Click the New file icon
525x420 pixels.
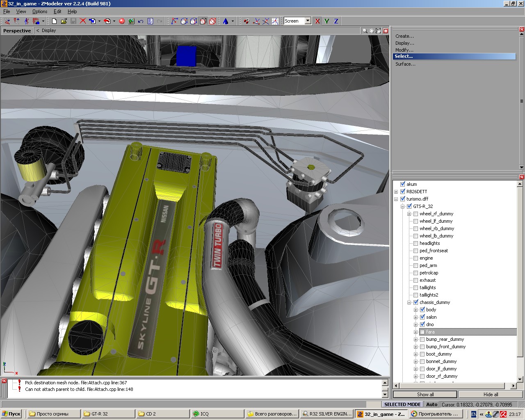coord(54,21)
